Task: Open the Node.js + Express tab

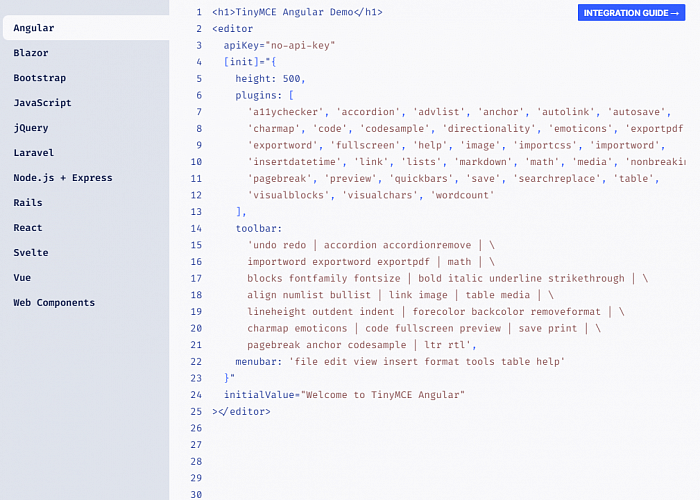Action: [x=62, y=178]
